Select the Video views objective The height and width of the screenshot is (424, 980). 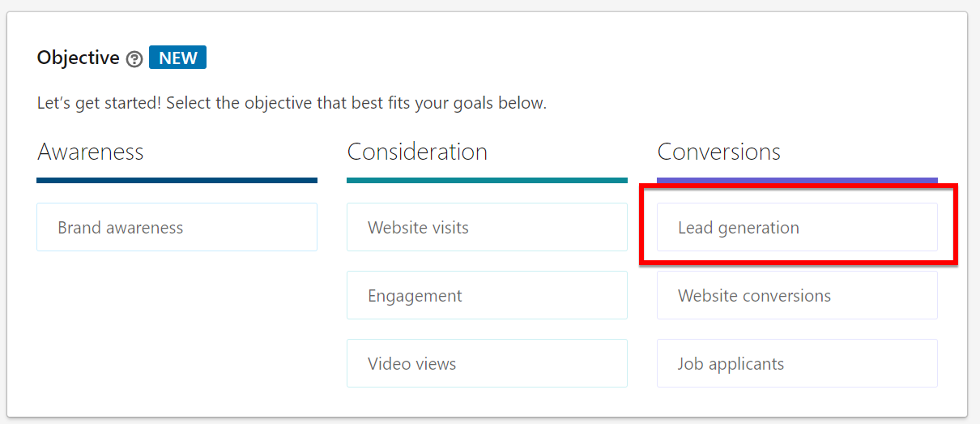tap(487, 363)
